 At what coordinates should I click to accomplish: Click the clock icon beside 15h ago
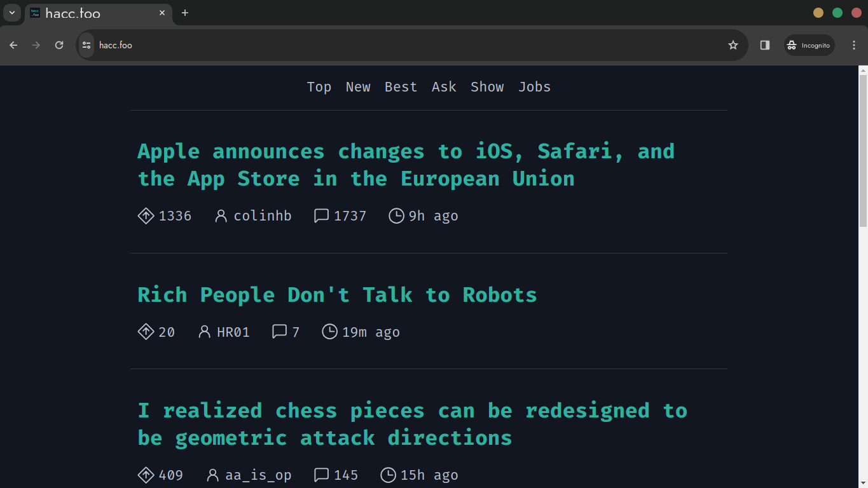[x=388, y=475]
